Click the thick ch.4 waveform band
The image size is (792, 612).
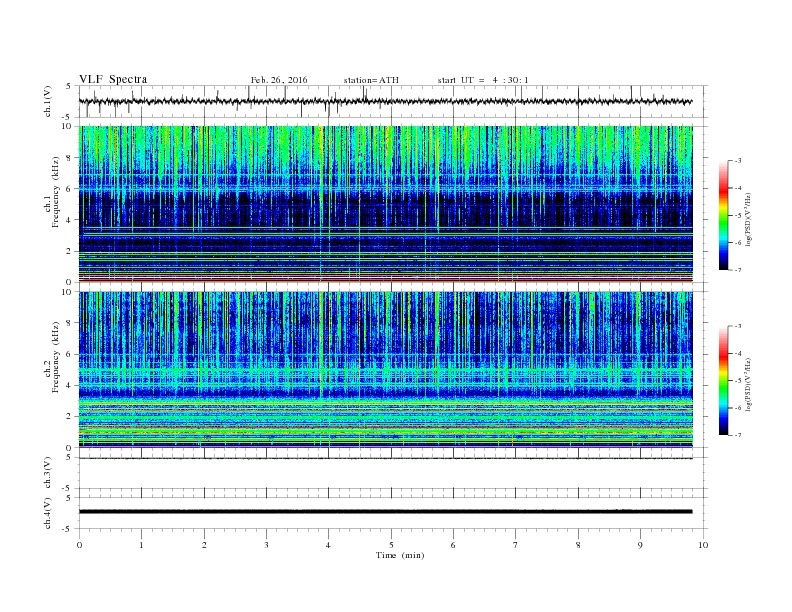[x=385, y=512]
